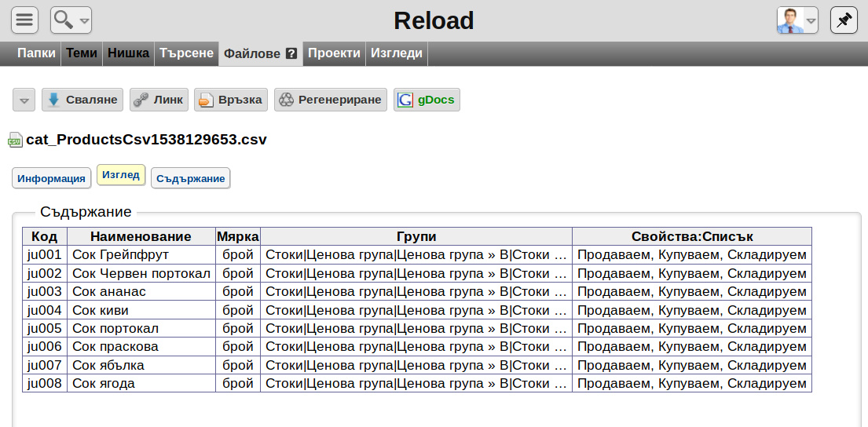This screenshot has width=868, height=427.
Task: Expand the search options dropdown arrow
Action: (84, 21)
